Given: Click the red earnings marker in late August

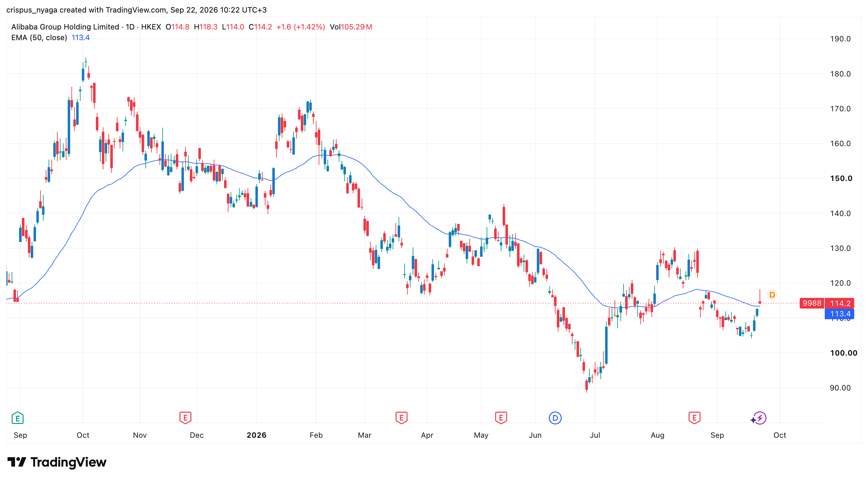Looking at the screenshot, I should pyautogui.click(x=694, y=418).
